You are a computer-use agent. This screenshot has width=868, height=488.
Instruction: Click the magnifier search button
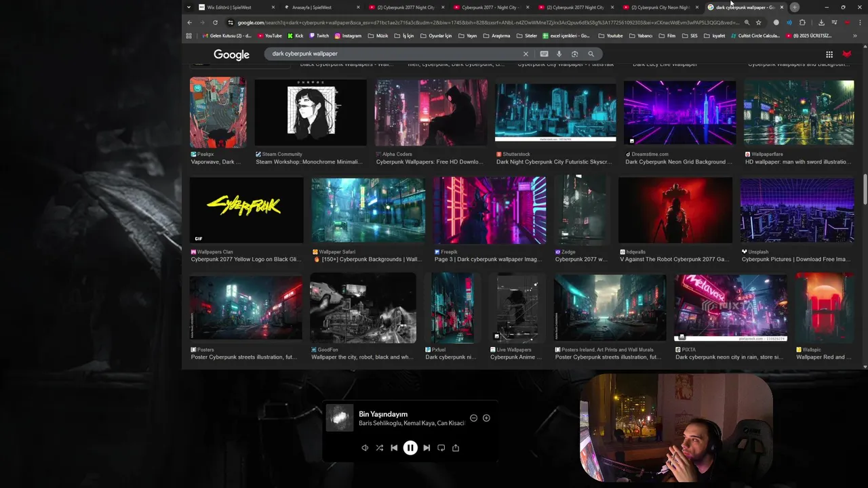tap(591, 54)
